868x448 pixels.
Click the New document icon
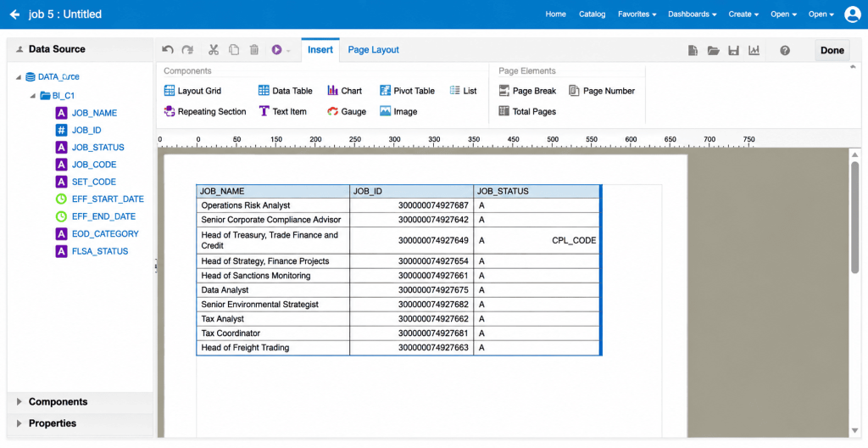(x=693, y=50)
